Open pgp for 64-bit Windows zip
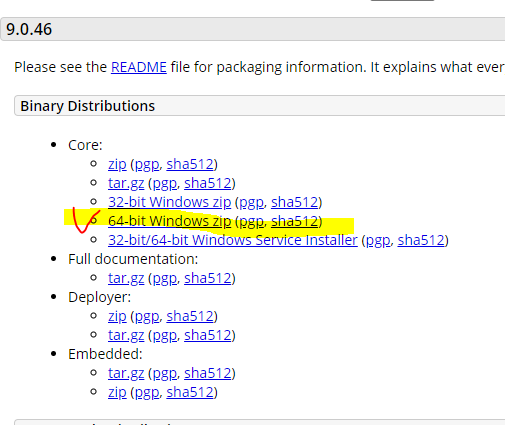The image size is (505, 425). 252,222
